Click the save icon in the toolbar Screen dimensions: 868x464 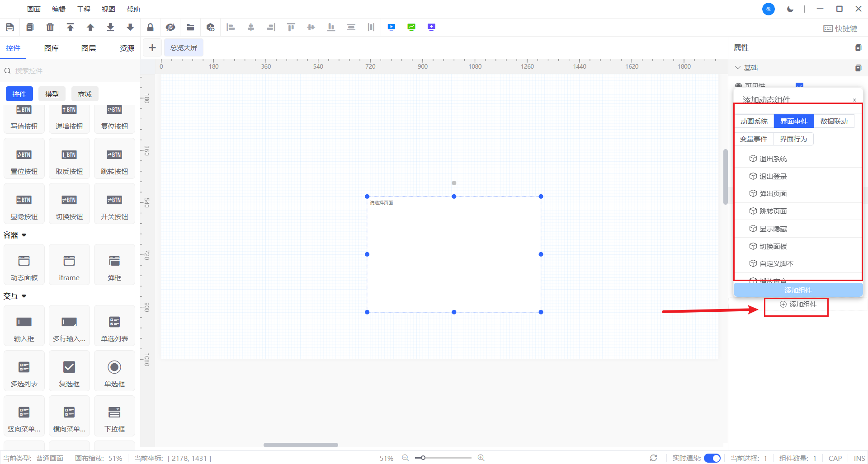(10, 28)
